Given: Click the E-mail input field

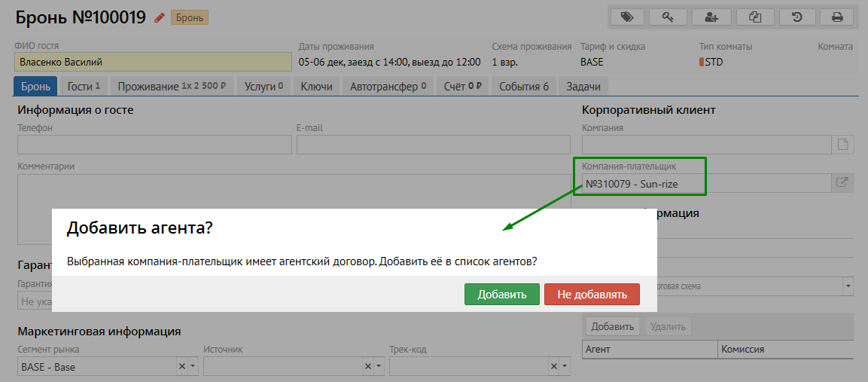Looking at the screenshot, I should [x=433, y=145].
